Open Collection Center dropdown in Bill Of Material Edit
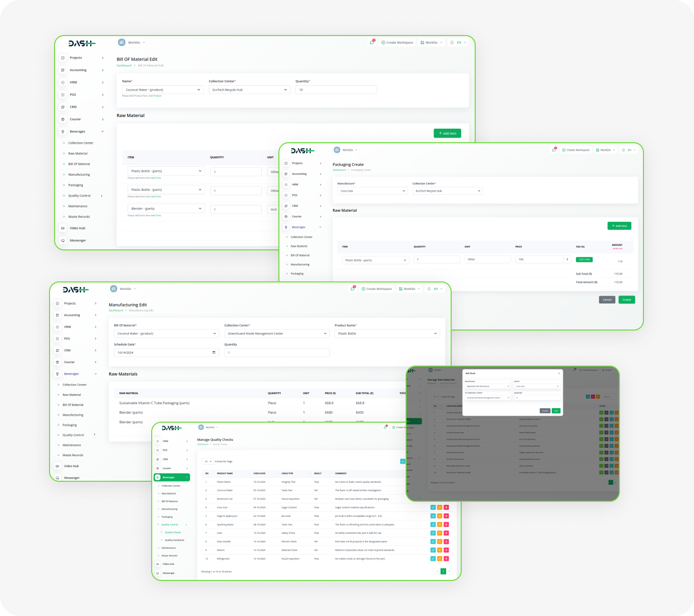The width and height of the screenshot is (694, 616). click(x=249, y=90)
